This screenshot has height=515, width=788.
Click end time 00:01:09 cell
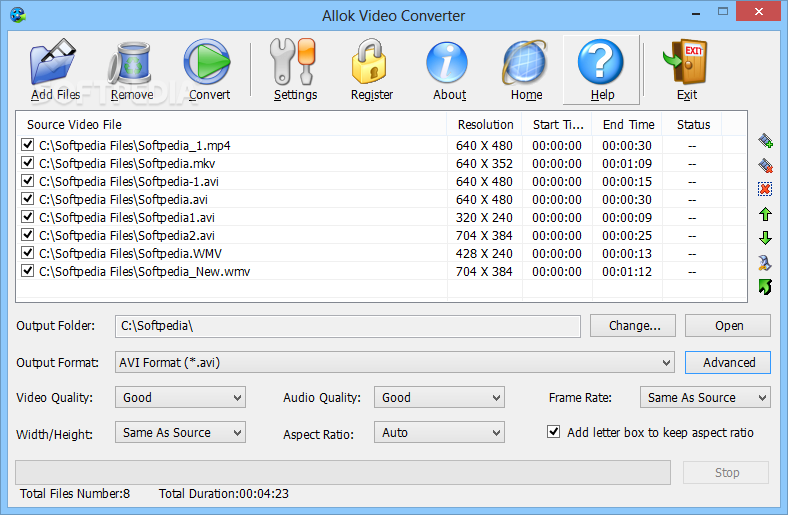tap(627, 163)
